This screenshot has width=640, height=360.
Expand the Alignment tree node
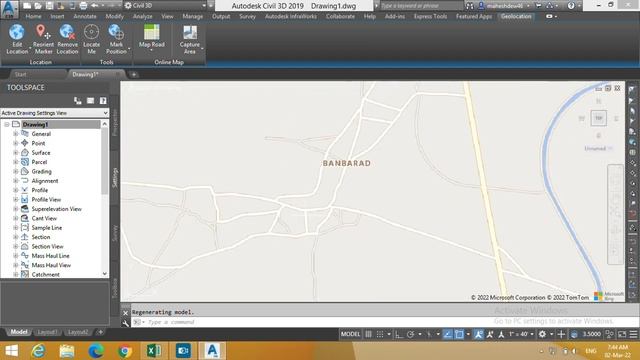pyautogui.click(x=16, y=181)
